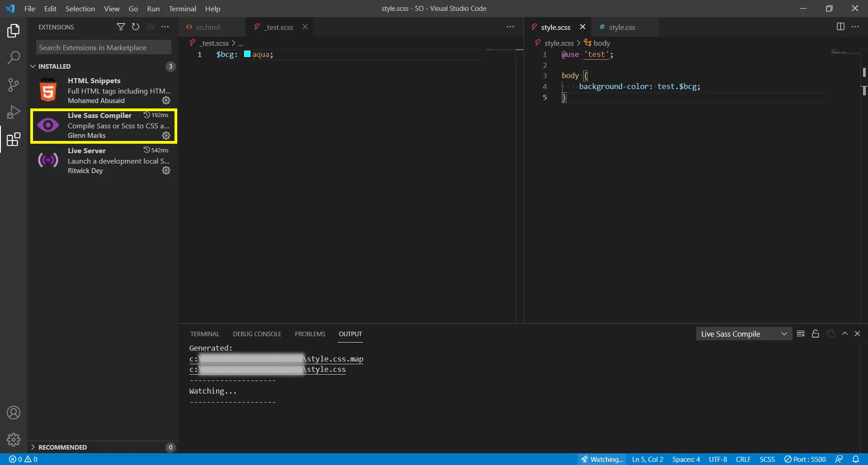Screen dimensions: 868x465
Task: Switch to the TERMINAL panel tab
Action: tap(205, 334)
